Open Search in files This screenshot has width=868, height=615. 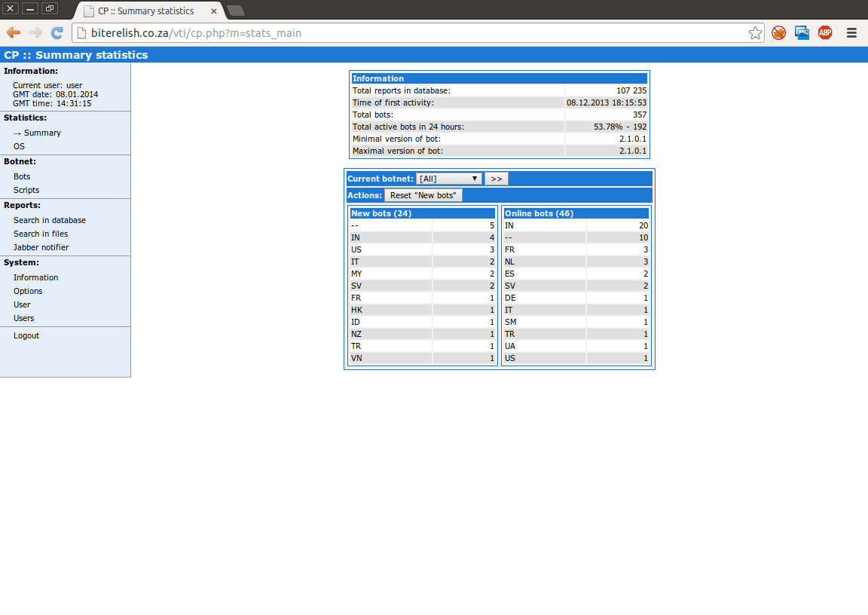pos(41,234)
